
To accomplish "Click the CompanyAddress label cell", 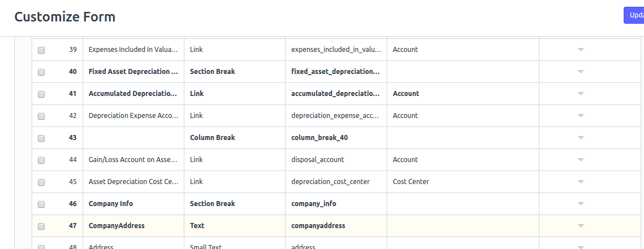I will coord(133,226).
